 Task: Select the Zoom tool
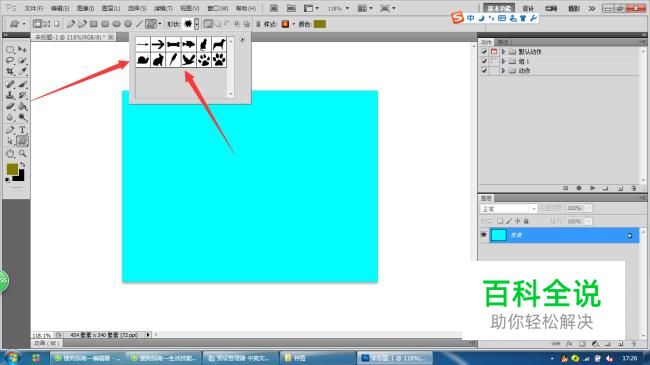22,154
